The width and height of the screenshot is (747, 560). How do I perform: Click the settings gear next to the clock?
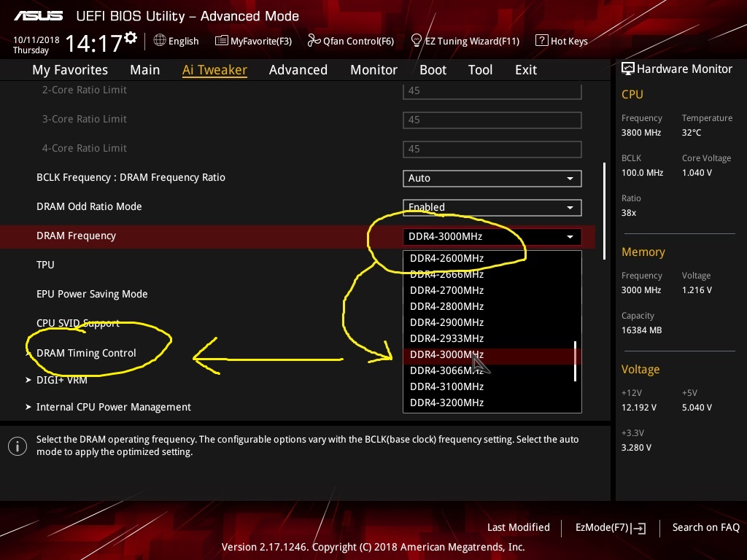131,38
